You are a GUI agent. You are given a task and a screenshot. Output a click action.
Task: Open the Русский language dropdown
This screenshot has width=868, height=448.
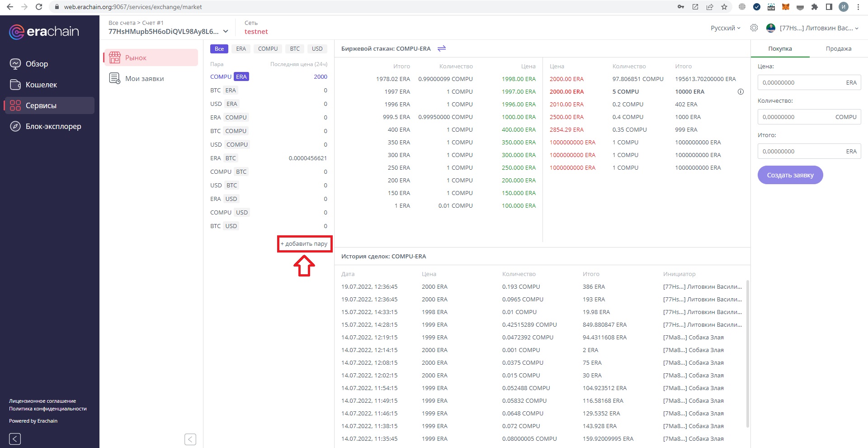pos(725,28)
